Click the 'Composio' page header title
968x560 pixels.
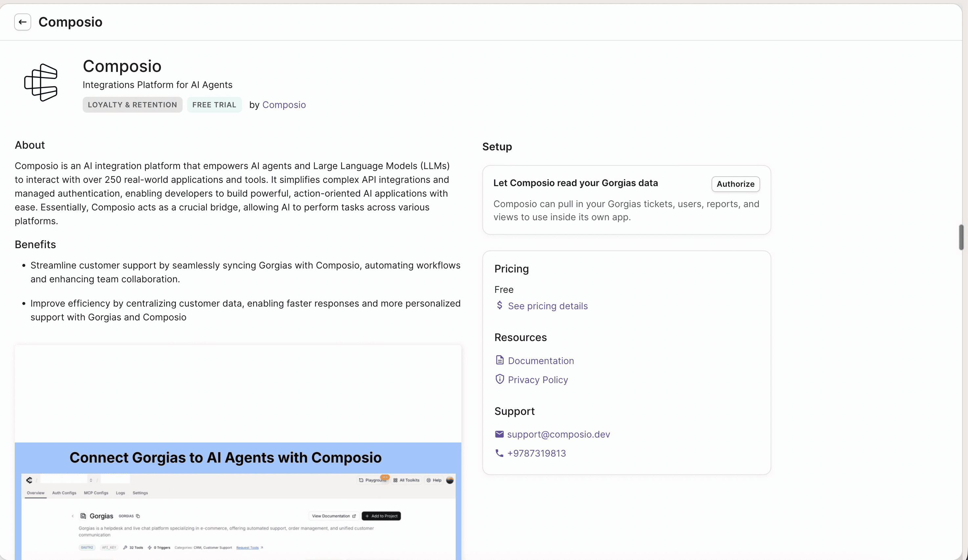(x=70, y=22)
